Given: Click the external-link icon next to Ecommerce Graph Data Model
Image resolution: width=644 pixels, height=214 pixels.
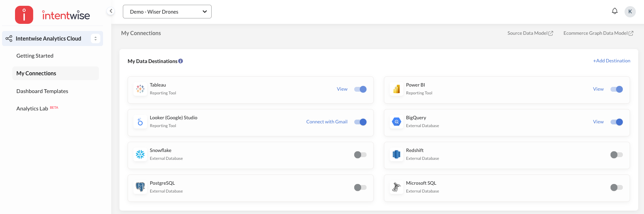Looking at the screenshot, I should coord(631,33).
